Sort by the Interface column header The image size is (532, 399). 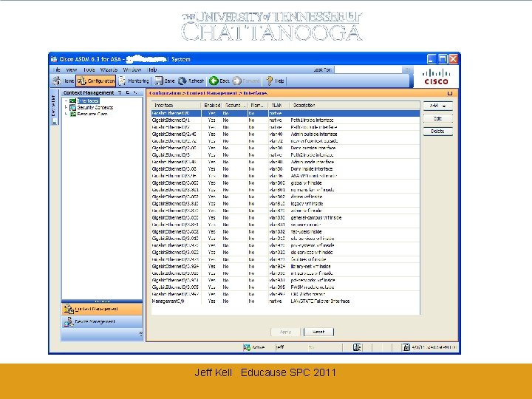coord(176,106)
